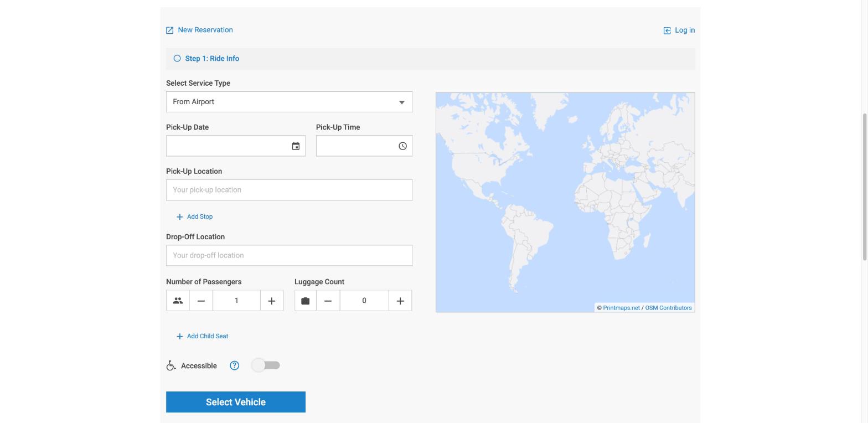This screenshot has width=868, height=423.
Task: Open the Pick-Up Date calendar icon
Action: pyautogui.click(x=296, y=146)
